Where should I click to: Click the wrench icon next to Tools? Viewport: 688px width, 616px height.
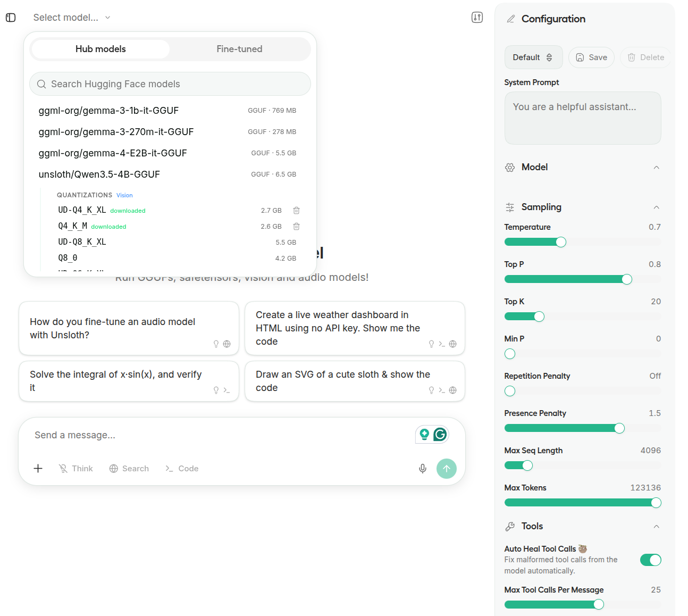(510, 527)
